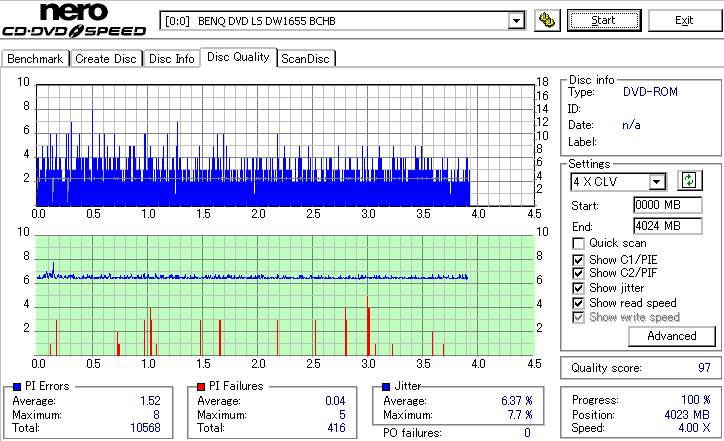
Task: Click the Start position field 0000 MB
Action: click(x=668, y=205)
